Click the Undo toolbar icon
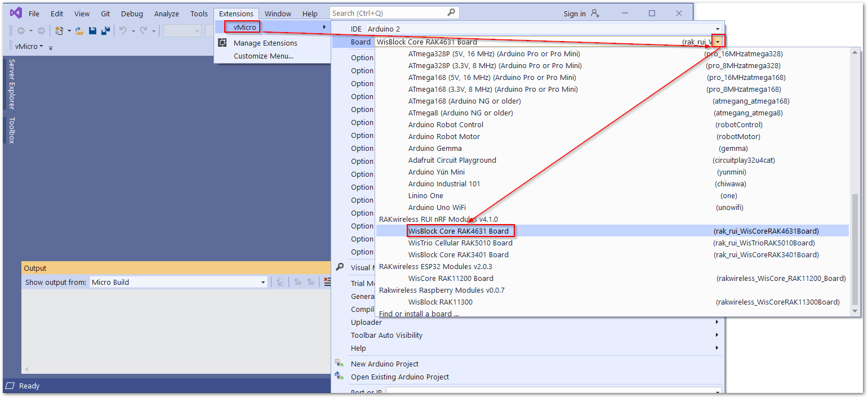 pos(123,31)
